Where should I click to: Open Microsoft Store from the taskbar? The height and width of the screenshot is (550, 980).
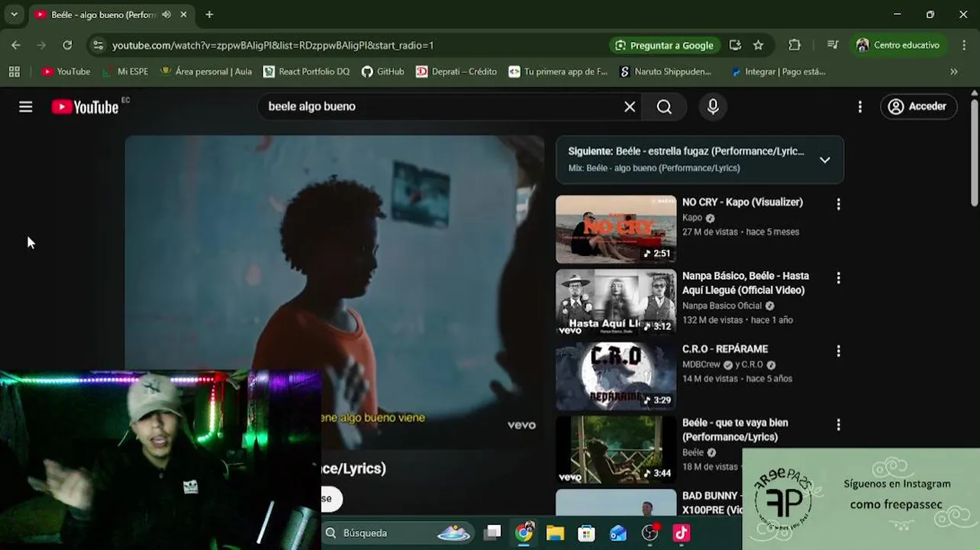tap(586, 532)
